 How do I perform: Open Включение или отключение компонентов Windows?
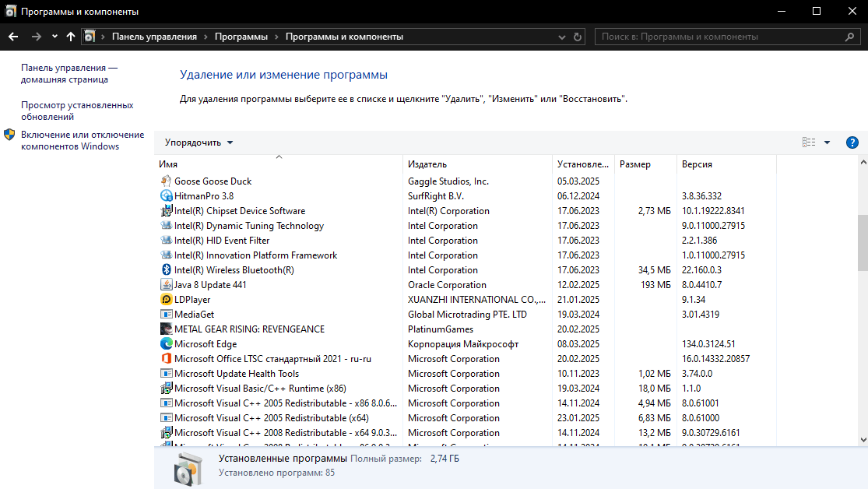tap(83, 140)
